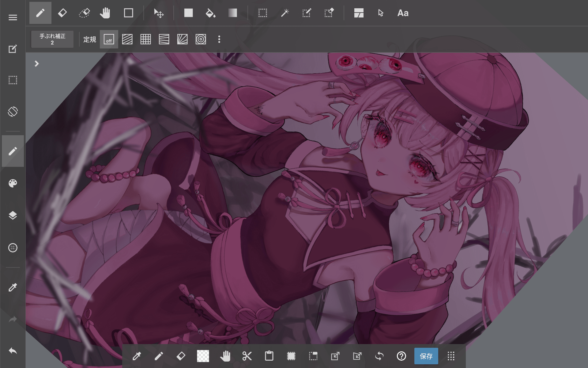Expand the collapsed side panel chevron
Viewport: 588px width, 368px height.
click(37, 63)
